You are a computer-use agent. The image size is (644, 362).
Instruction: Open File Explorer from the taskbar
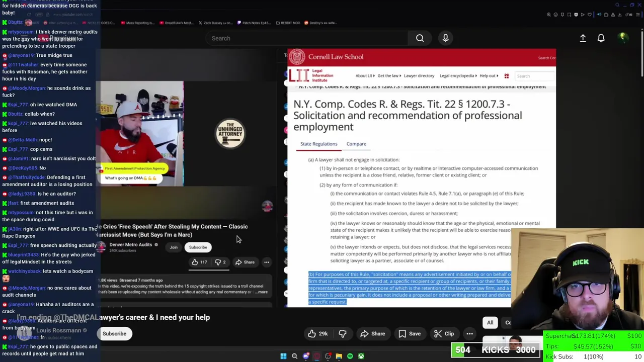339,356
